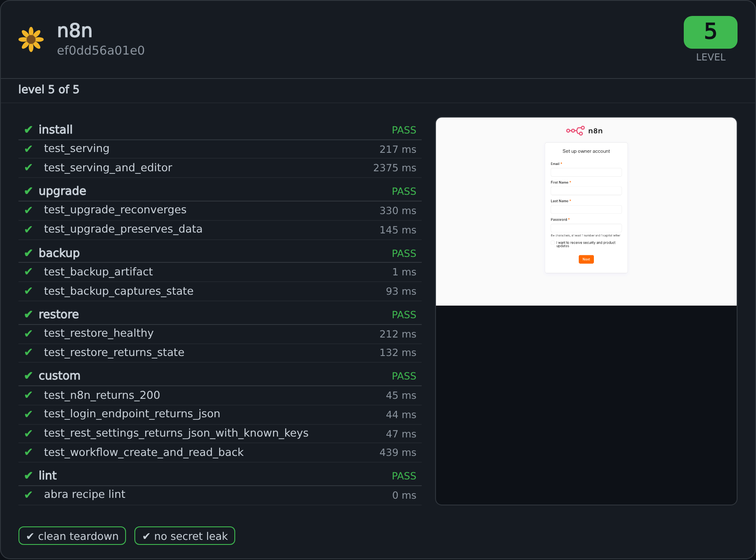
Task: Click the test_serving_and_editor test name
Action: [108, 168]
